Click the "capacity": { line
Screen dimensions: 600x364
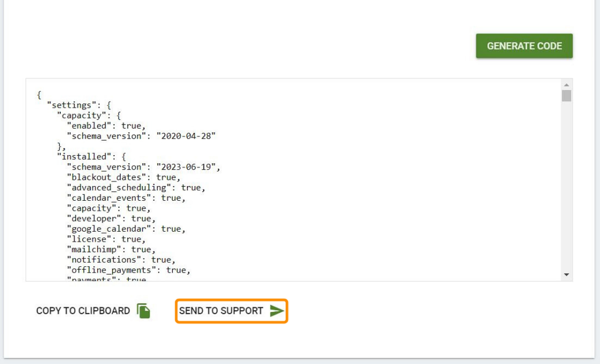(89, 115)
